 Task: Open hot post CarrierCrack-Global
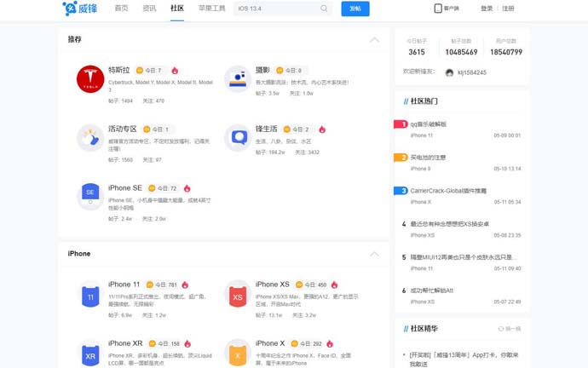[448, 191]
